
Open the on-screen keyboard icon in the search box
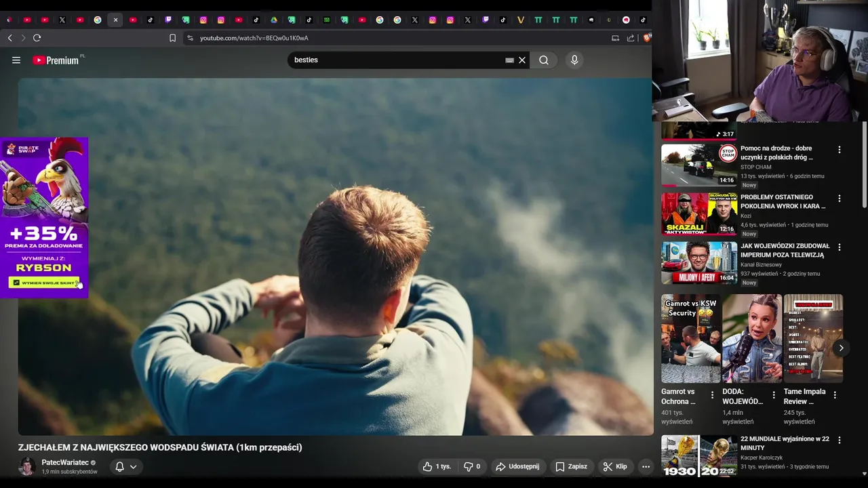coord(509,60)
